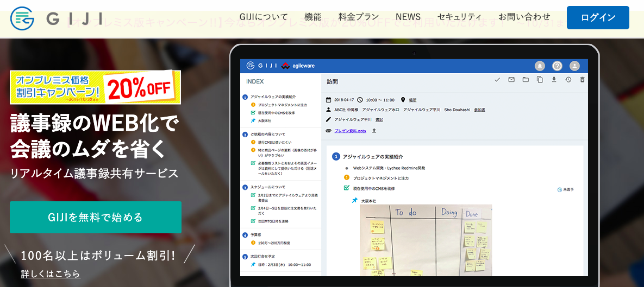The image size is (644, 287).
Task: Click the GIJIを無料で始める button
Action: click(95, 217)
